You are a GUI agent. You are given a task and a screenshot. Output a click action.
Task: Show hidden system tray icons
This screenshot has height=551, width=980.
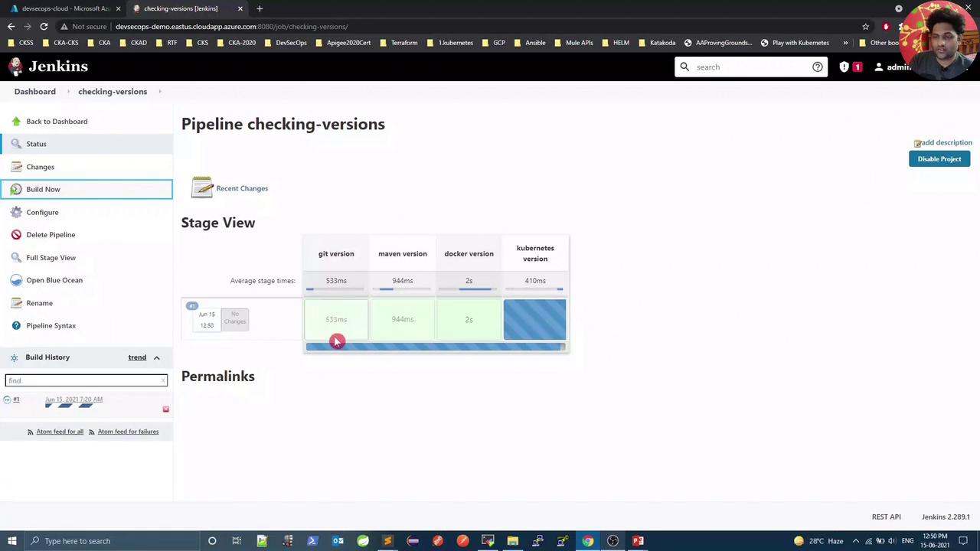pos(855,541)
